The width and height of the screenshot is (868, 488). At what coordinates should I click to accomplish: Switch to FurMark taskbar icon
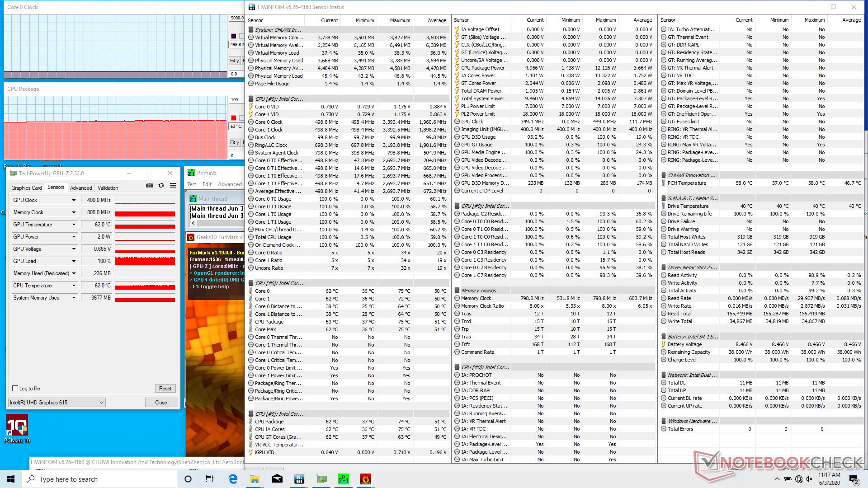pos(365,479)
